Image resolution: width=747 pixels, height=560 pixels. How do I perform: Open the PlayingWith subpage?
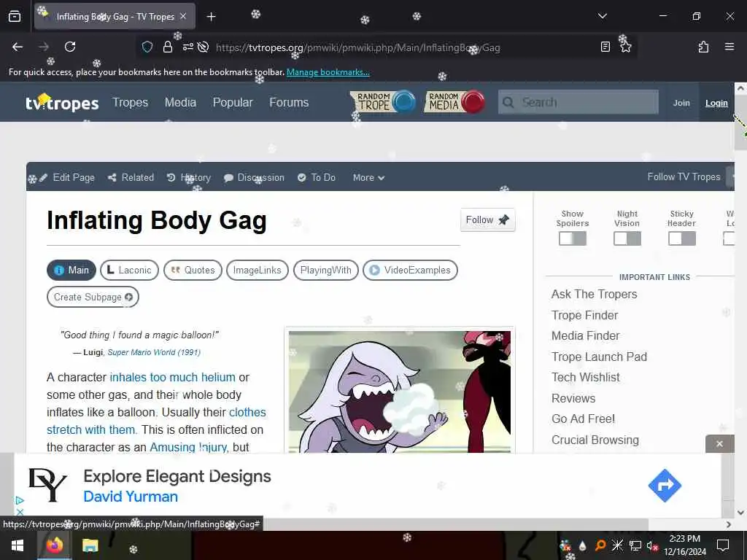coord(326,270)
